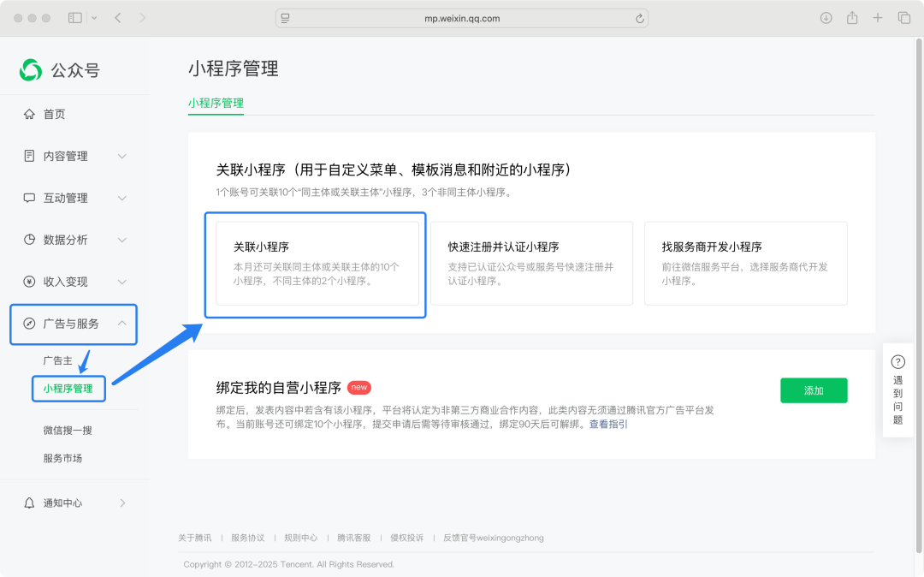Open the 找服务商开发小程序 card

(x=746, y=264)
